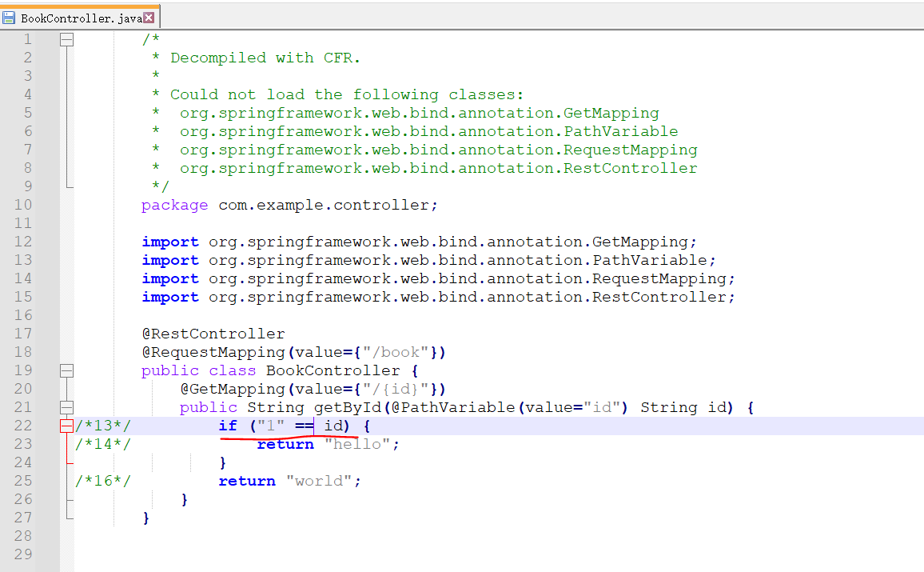Click the text 'Decompiled with CFR.'
The image size is (924, 572).
coord(265,58)
